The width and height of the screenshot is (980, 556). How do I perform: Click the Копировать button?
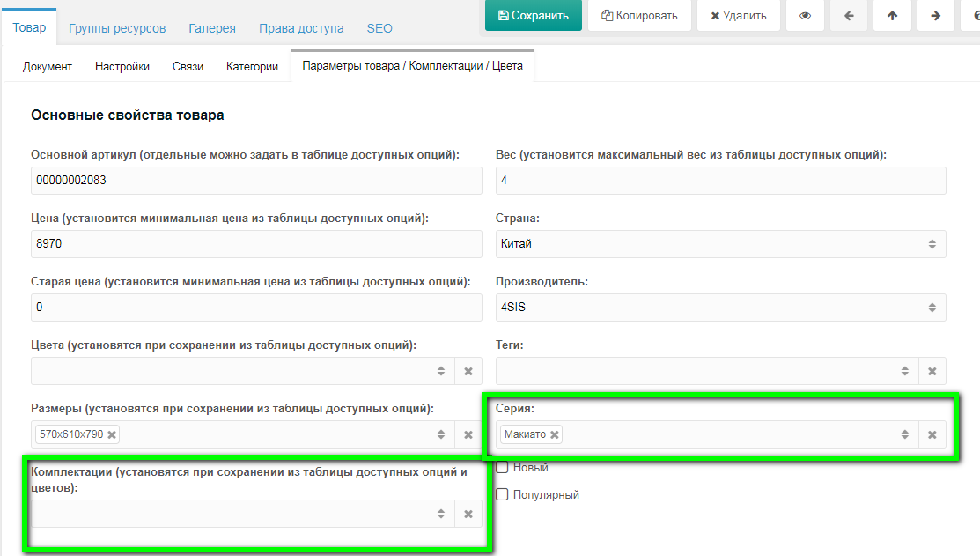tap(639, 16)
